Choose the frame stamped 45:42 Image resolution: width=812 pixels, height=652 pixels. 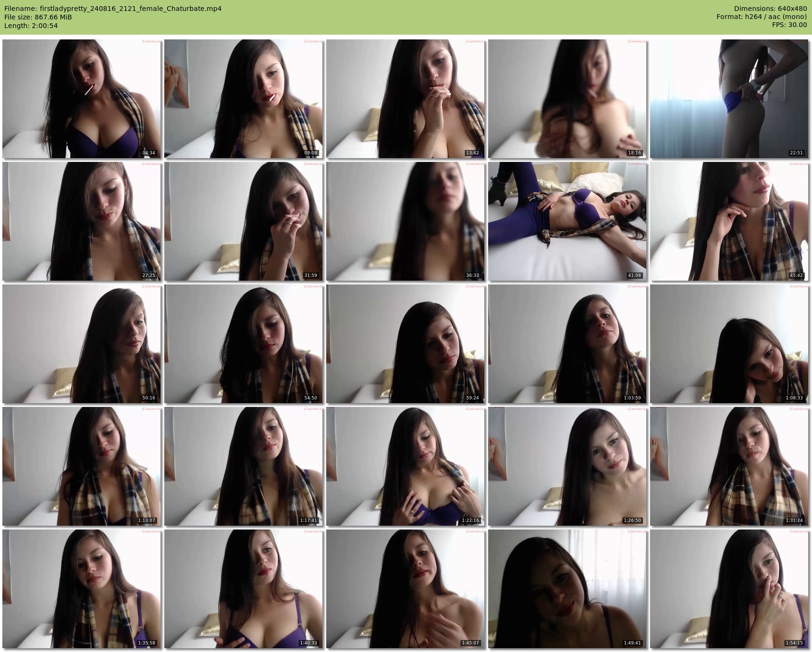[729, 221]
